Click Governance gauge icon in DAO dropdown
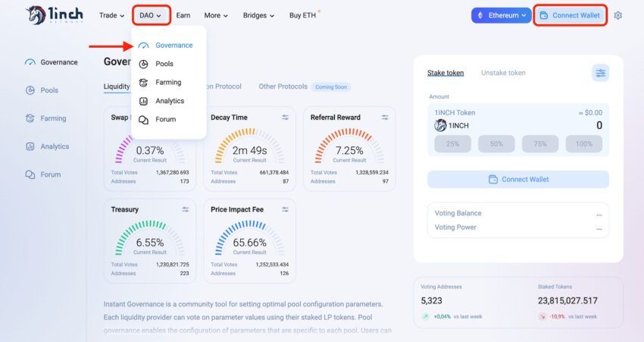 tap(143, 45)
